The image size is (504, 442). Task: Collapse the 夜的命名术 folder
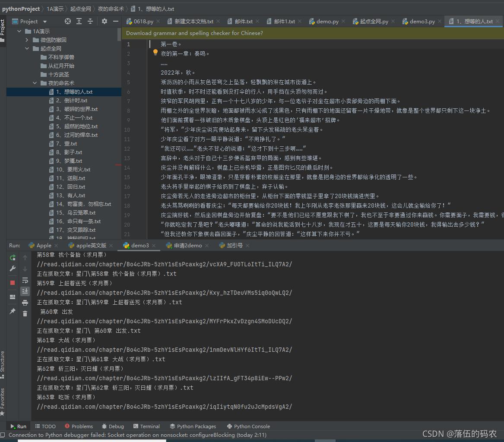(35, 83)
